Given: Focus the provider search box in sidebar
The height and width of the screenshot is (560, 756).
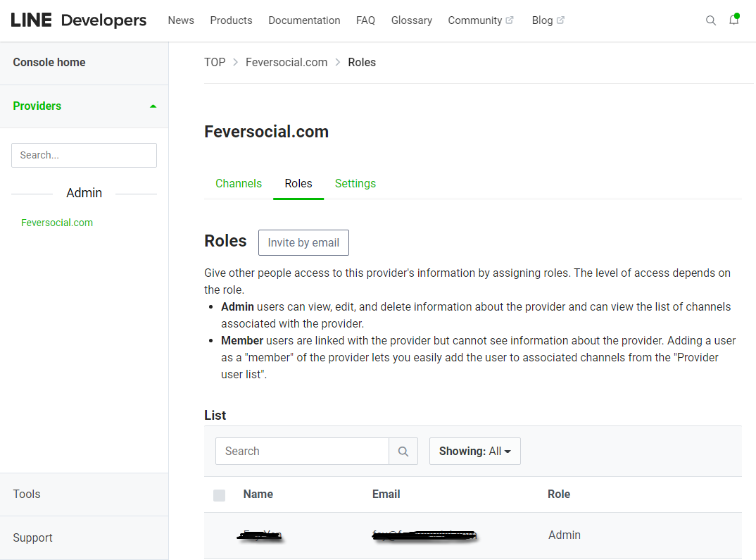Looking at the screenshot, I should tap(84, 156).
